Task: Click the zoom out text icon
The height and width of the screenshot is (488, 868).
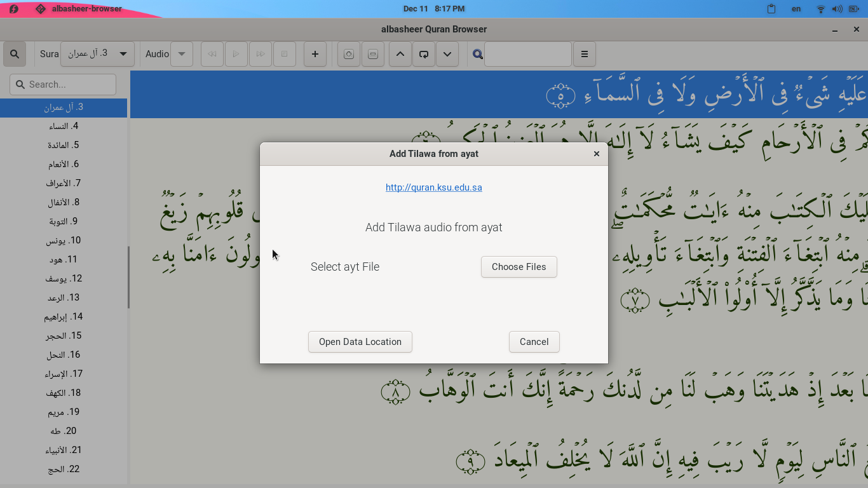Action: (373, 54)
